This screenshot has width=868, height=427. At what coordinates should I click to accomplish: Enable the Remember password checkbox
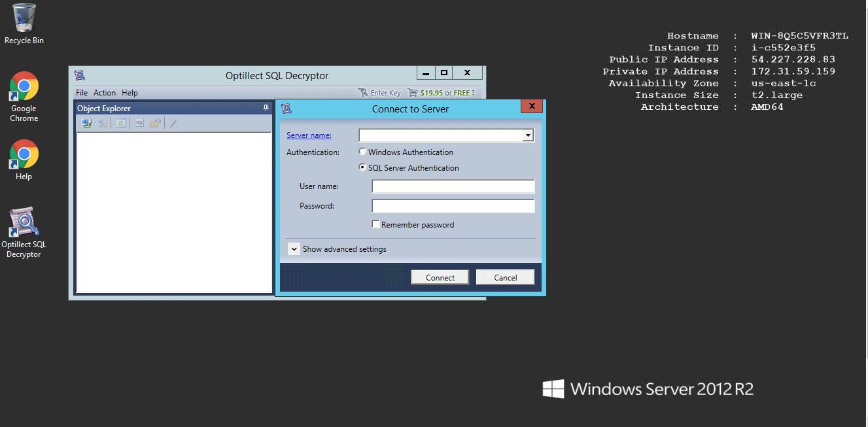pos(375,224)
